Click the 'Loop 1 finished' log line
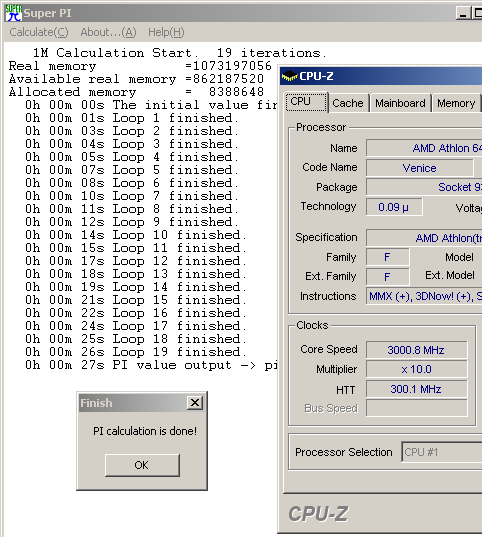Viewport: 482px width, 537px height. [x=132, y=118]
